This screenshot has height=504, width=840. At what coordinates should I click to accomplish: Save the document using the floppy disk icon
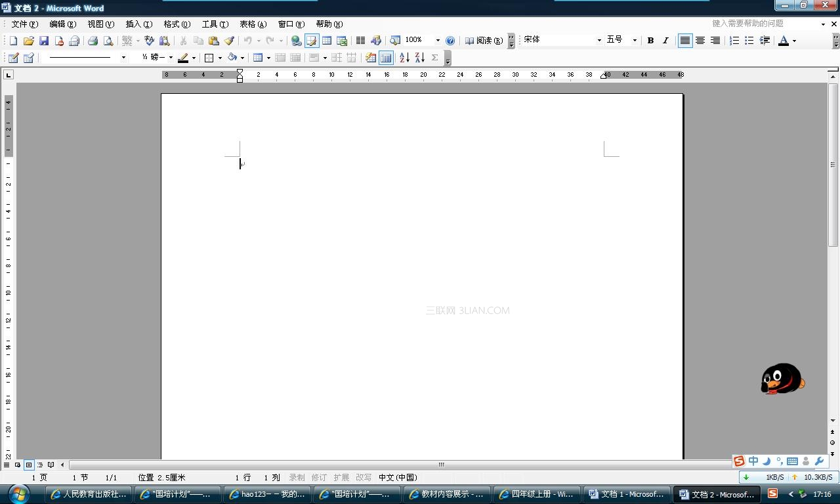tap(44, 41)
